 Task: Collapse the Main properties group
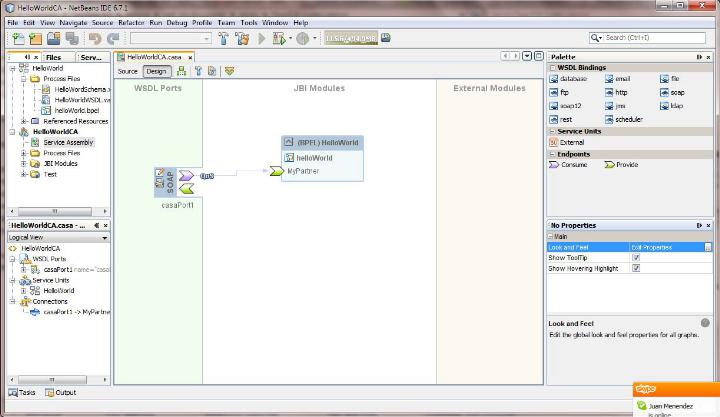click(x=550, y=237)
